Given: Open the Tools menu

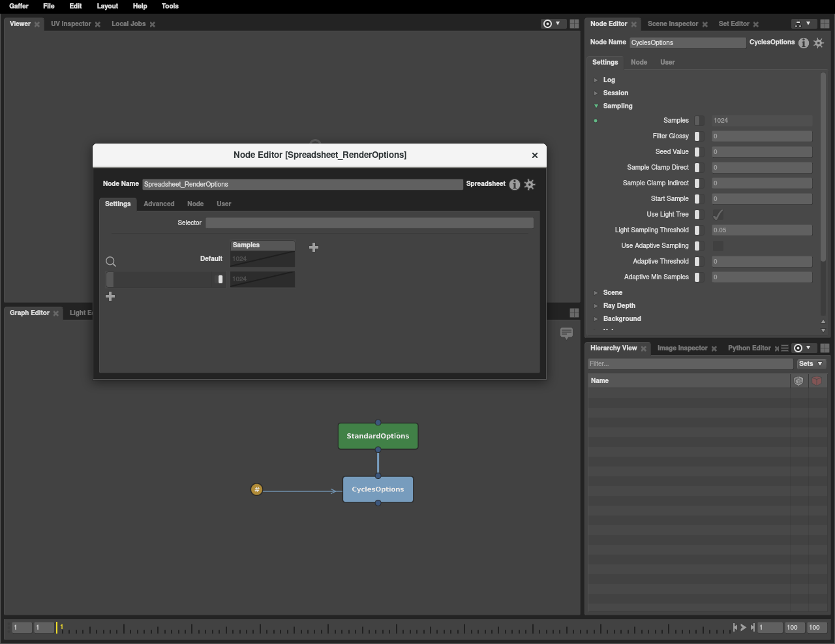Looking at the screenshot, I should (170, 6).
